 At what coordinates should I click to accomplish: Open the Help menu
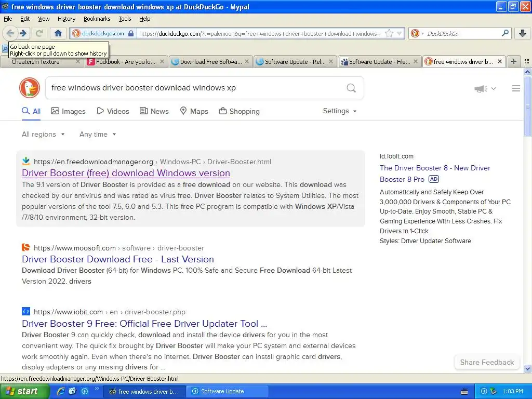pos(144,19)
